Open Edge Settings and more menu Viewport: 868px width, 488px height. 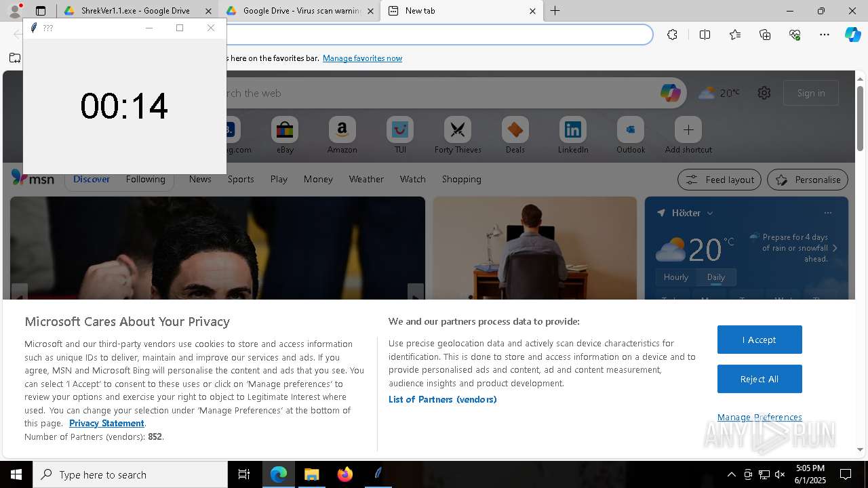[x=825, y=35]
